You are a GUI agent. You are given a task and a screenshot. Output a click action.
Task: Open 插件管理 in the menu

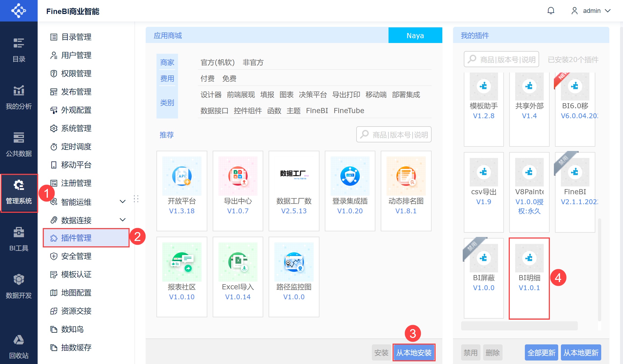click(x=76, y=238)
